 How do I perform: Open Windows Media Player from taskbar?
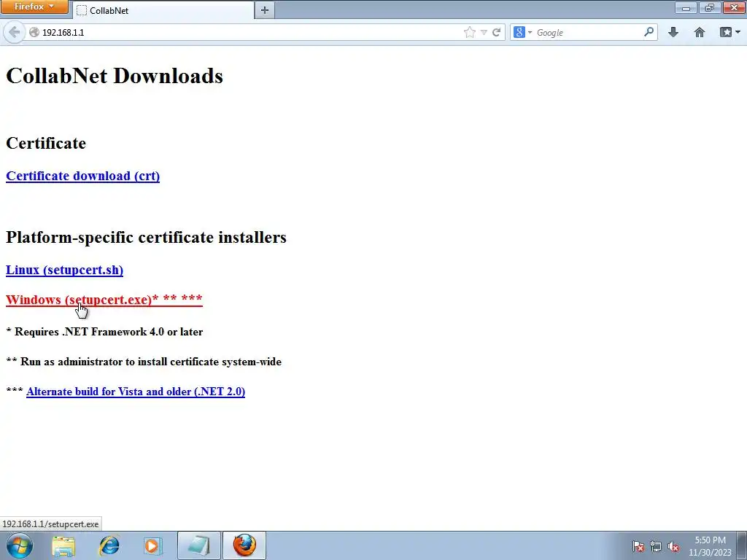(x=152, y=545)
